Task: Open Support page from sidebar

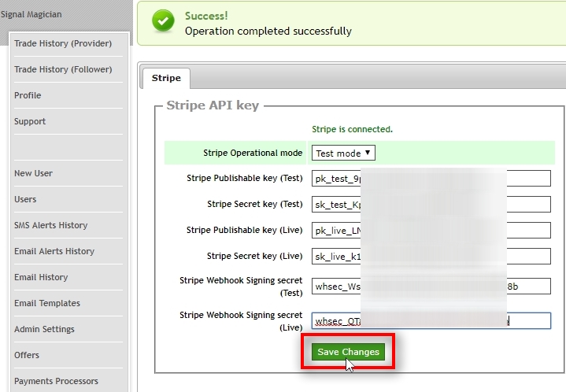Action: click(30, 121)
